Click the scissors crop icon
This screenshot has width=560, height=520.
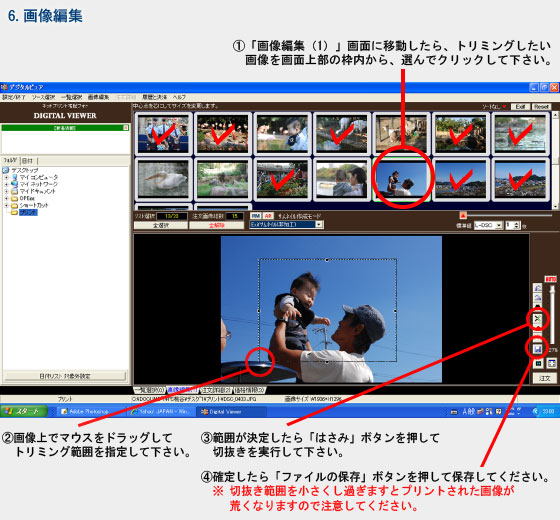click(x=538, y=319)
